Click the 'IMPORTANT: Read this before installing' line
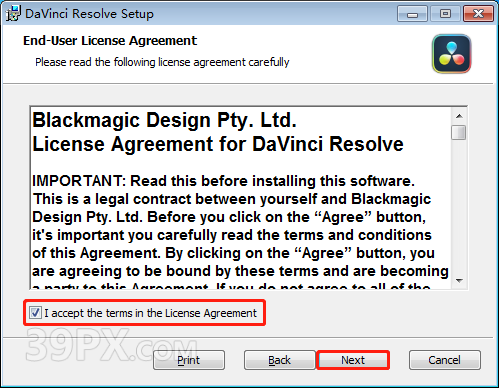Viewport: 499px width, 388px height. click(223, 181)
